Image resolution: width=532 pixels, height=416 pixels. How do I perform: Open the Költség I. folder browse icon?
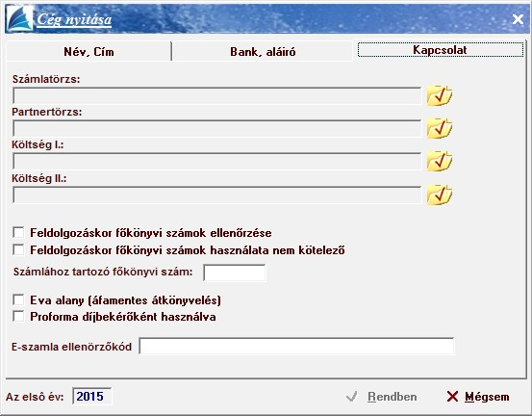tap(440, 162)
